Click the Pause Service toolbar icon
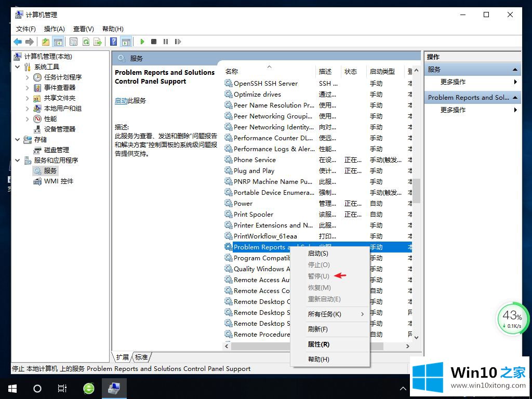The image size is (532, 399). 166,42
